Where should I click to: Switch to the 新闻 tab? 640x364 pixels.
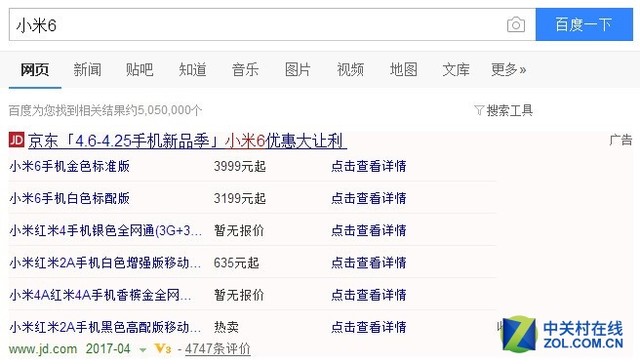point(87,69)
